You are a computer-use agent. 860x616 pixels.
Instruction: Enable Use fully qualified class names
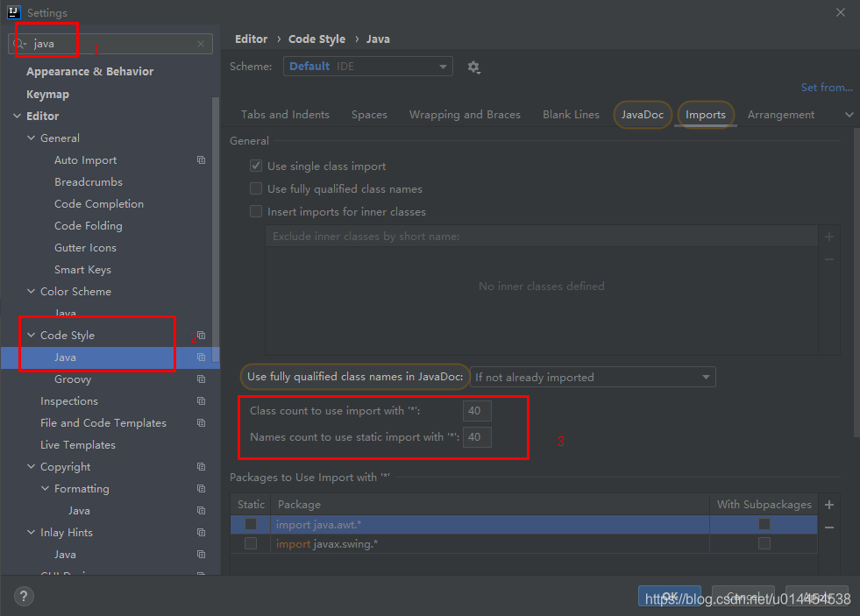click(x=256, y=188)
